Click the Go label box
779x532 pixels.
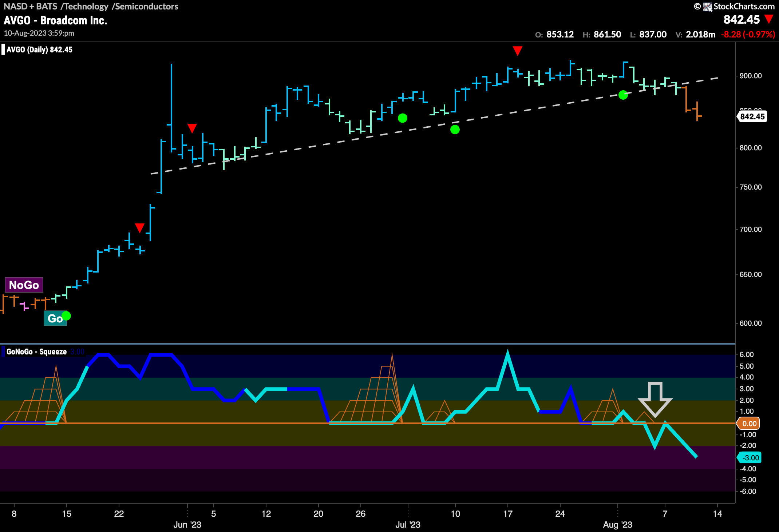coord(55,318)
